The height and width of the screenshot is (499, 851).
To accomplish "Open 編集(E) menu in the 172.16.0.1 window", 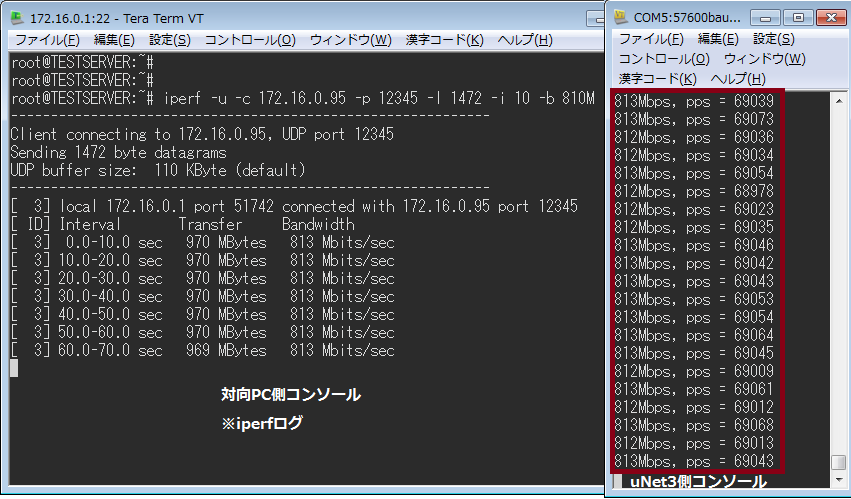I will [113, 40].
